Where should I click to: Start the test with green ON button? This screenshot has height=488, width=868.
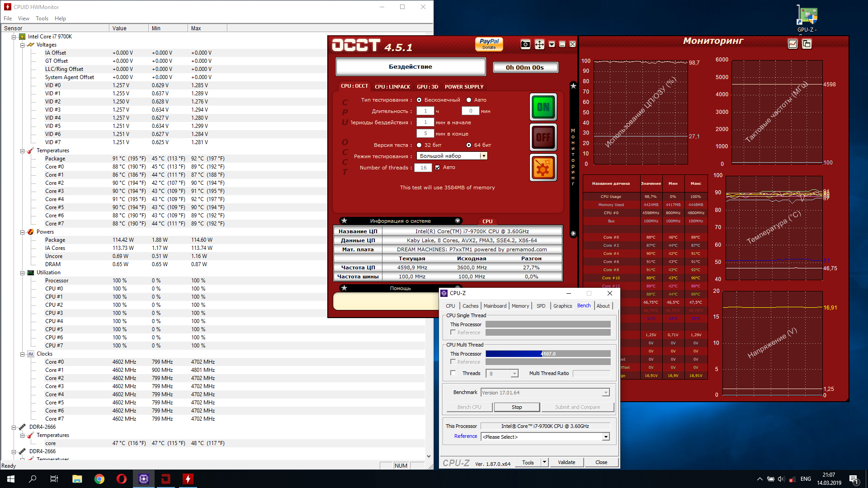tap(543, 107)
